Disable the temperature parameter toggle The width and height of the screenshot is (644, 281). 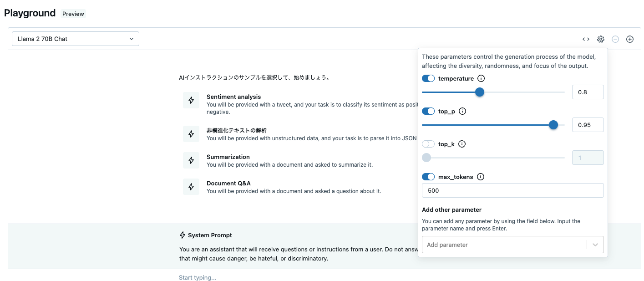428,78
